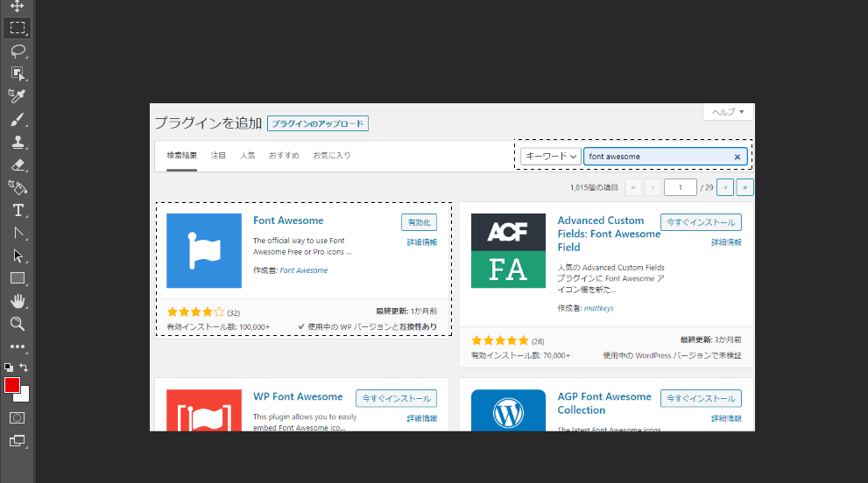
Task: Choose the Brush tool
Action: point(17,119)
